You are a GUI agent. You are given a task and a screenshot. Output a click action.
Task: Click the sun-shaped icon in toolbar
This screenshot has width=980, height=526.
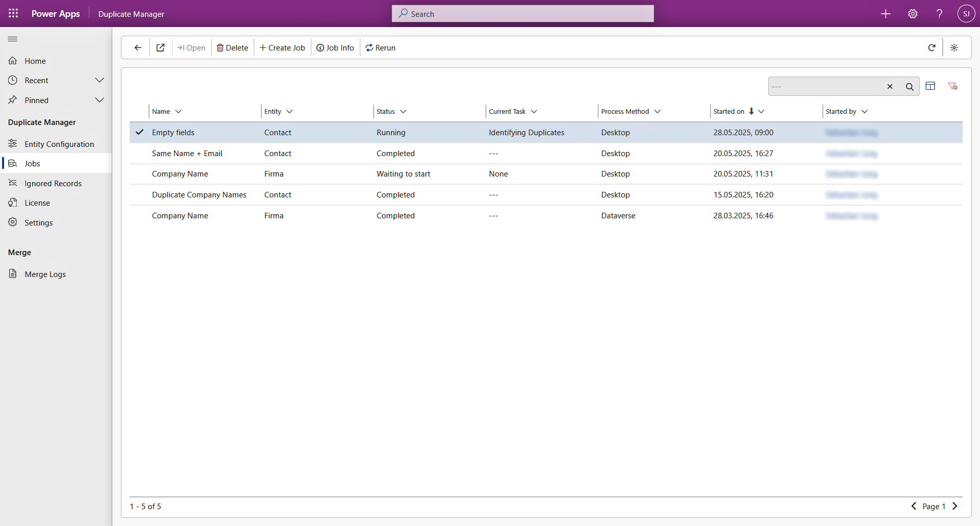954,48
